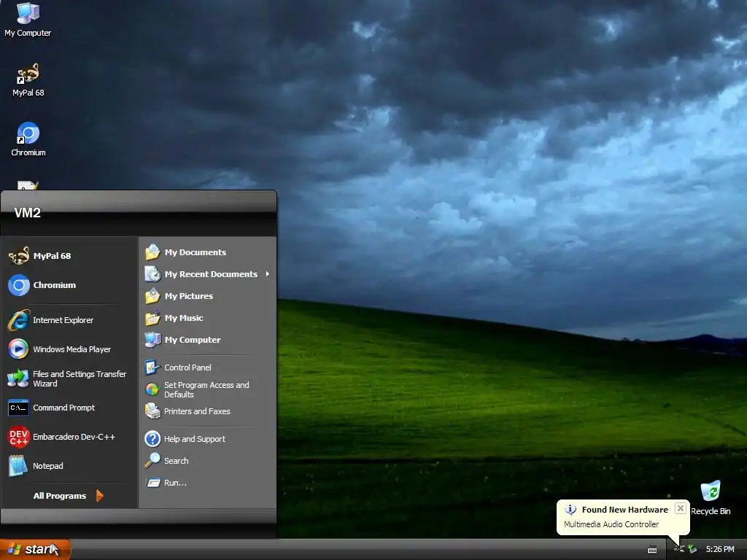747x560 pixels.
Task: Open the Run... dialog
Action: click(208, 483)
